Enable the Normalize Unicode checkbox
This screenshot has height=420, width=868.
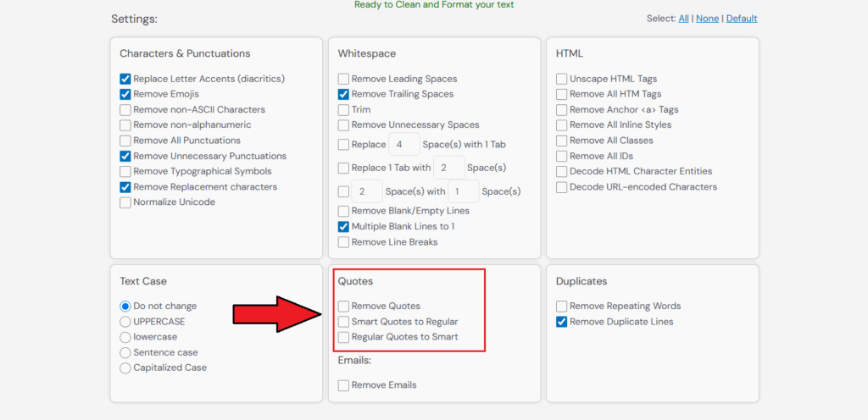click(x=125, y=202)
